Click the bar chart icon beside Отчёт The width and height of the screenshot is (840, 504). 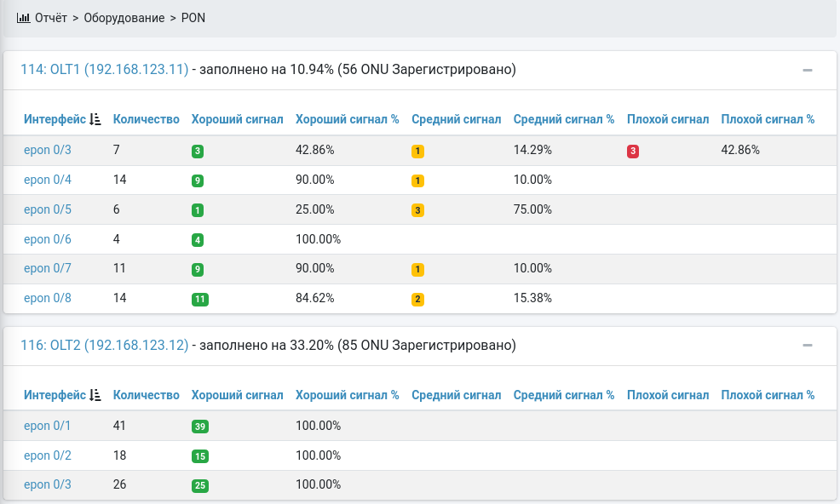coord(23,17)
